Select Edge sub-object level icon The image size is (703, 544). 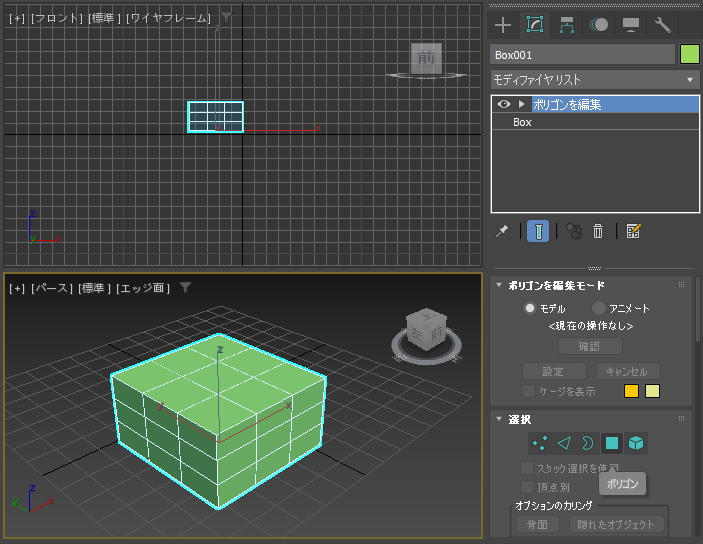(x=564, y=443)
